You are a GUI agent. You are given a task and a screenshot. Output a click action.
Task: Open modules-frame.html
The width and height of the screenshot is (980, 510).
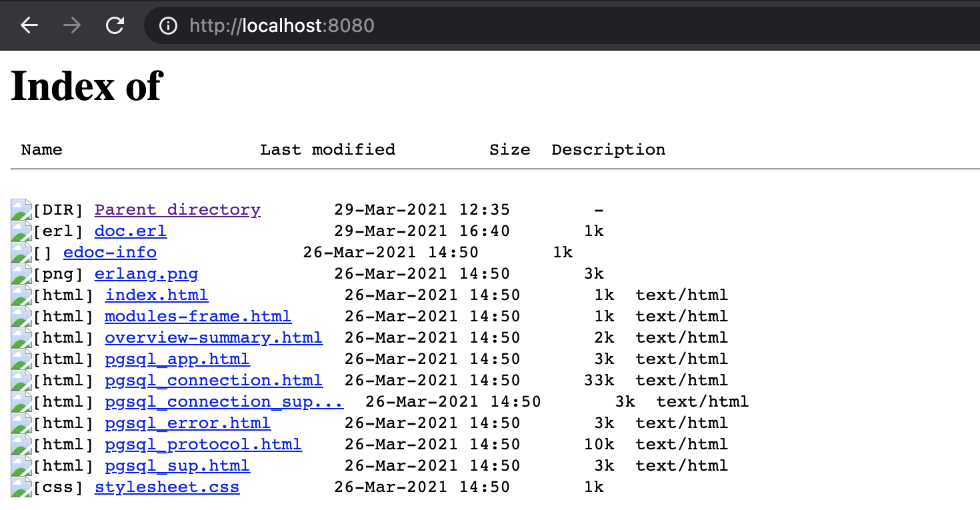(197, 316)
